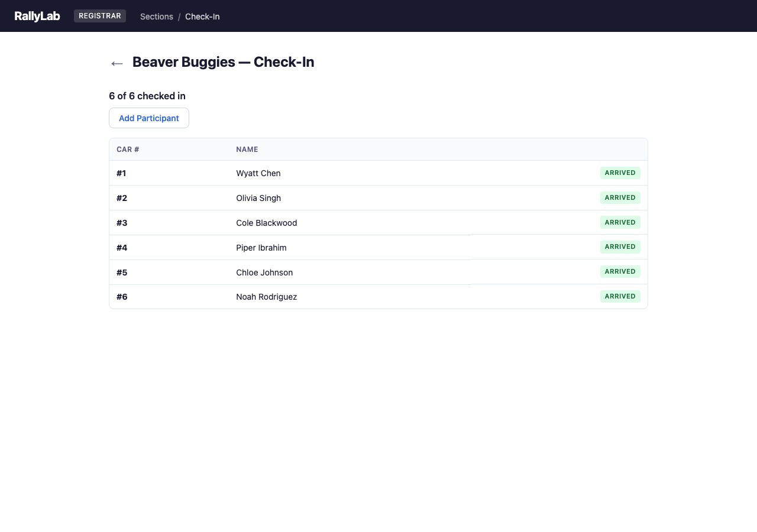Viewport: 757px width, 532px height.
Task: Open the Sections breadcrumb
Action: (x=156, y=16)
